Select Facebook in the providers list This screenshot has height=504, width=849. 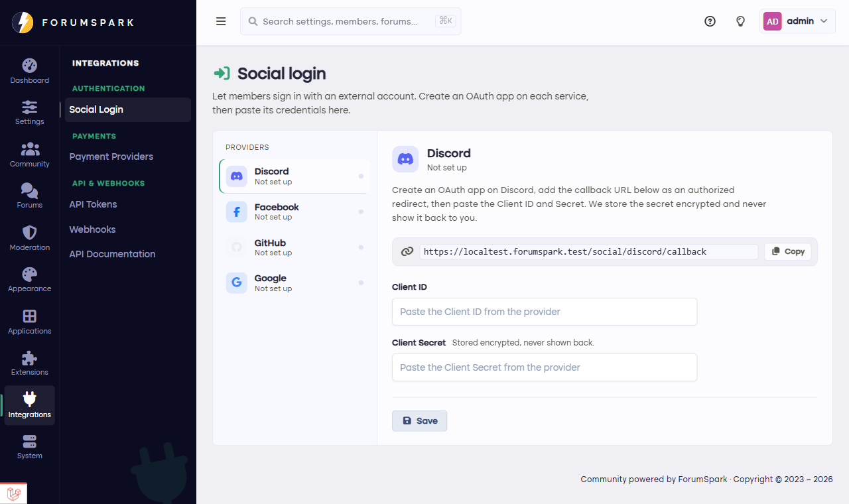294,212
